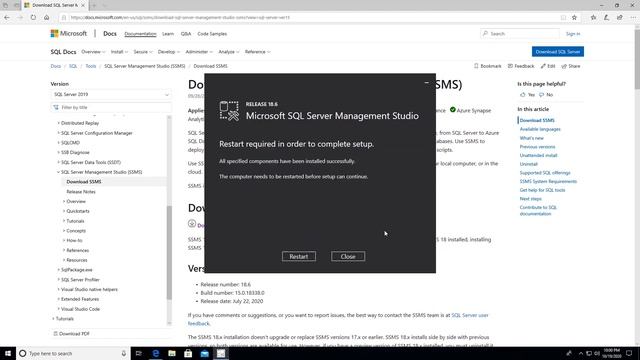This screenshot has height=360, width=640.
Task: Expand the SQL Server Profiler tree node
Action: point(58,280)
